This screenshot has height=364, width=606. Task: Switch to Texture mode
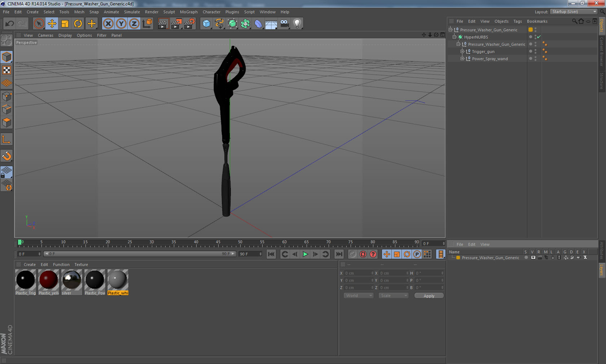pos(6,70)
